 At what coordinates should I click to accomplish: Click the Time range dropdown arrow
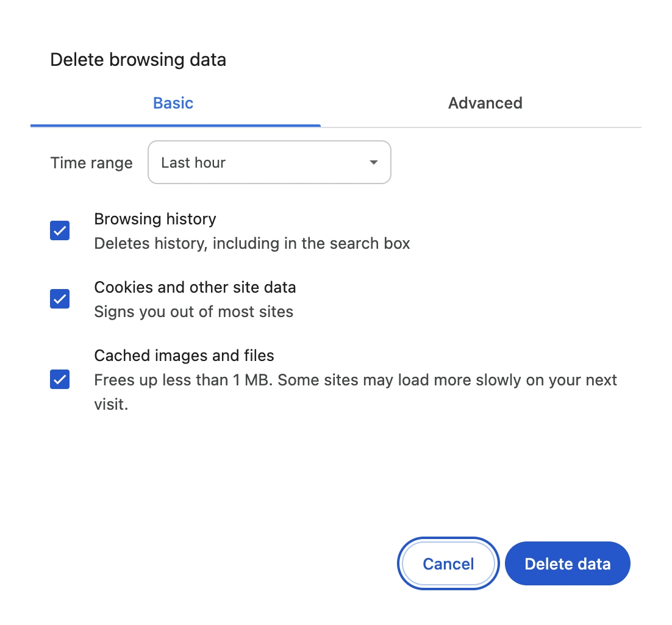(374, 162)
